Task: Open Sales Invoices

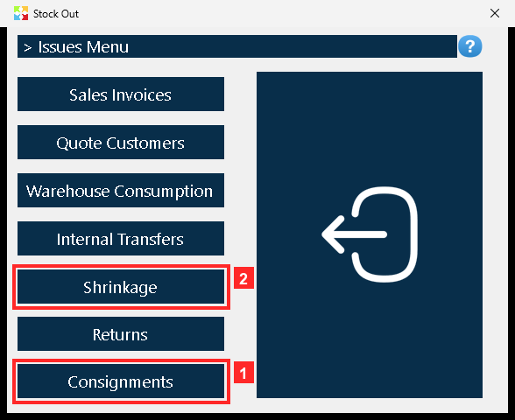Action: [x=121, y=94]
